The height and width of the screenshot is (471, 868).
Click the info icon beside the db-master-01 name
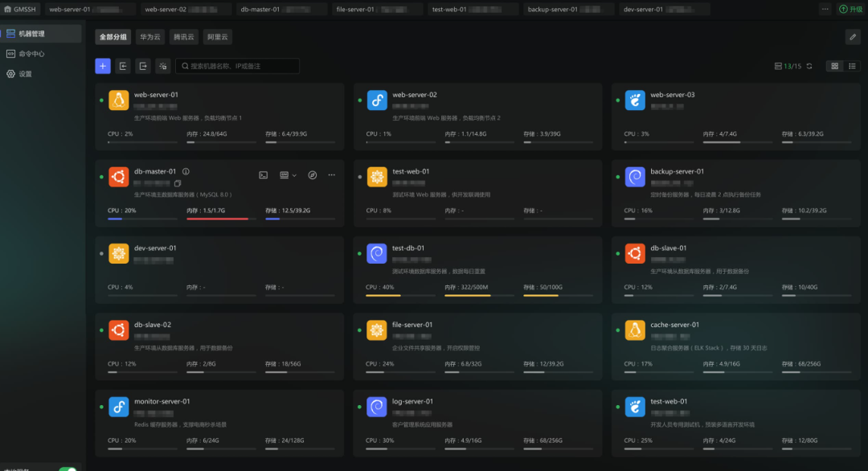click(186, 171)
